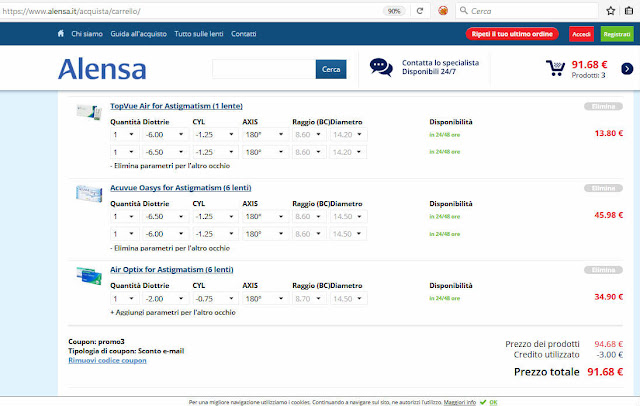
Task: Click Contatta lo specialista text
Action: (x=440, y=63)
